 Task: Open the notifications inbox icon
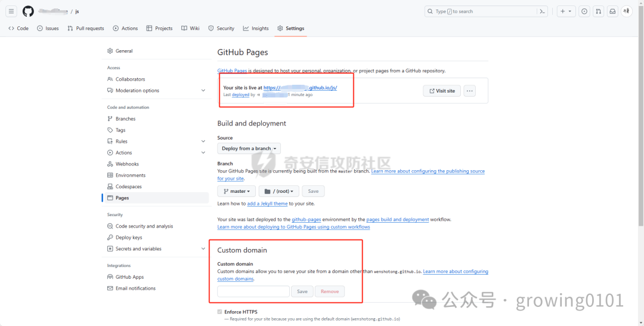coord(612,11)
